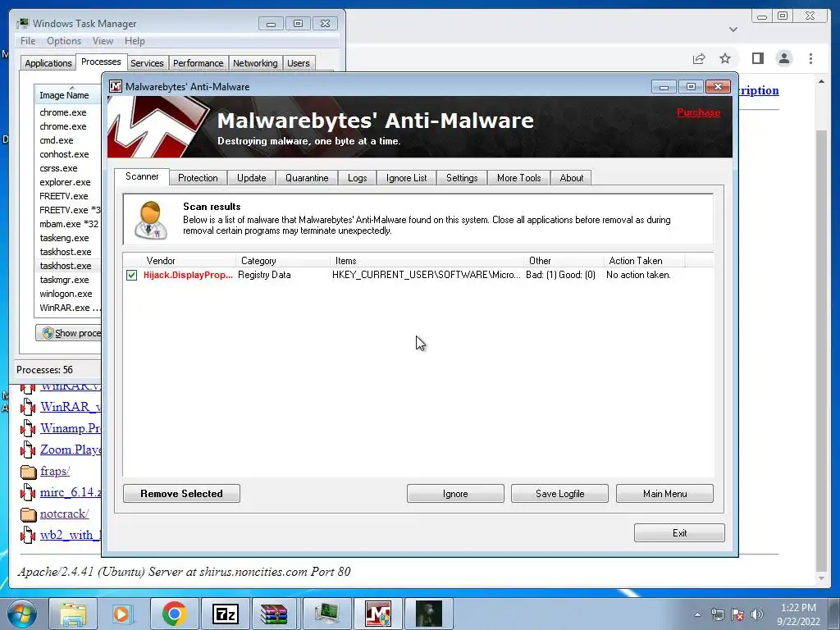Open the About tab
This screenshot has height=630, width=840.
tap(571, 178)
